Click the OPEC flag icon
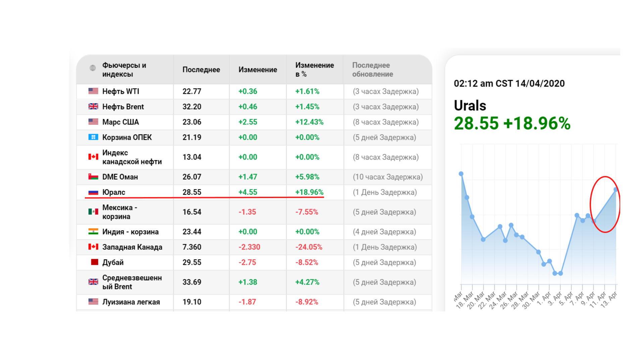The width and height of the screenshot is (644, 362). click(x=93, y=137)
